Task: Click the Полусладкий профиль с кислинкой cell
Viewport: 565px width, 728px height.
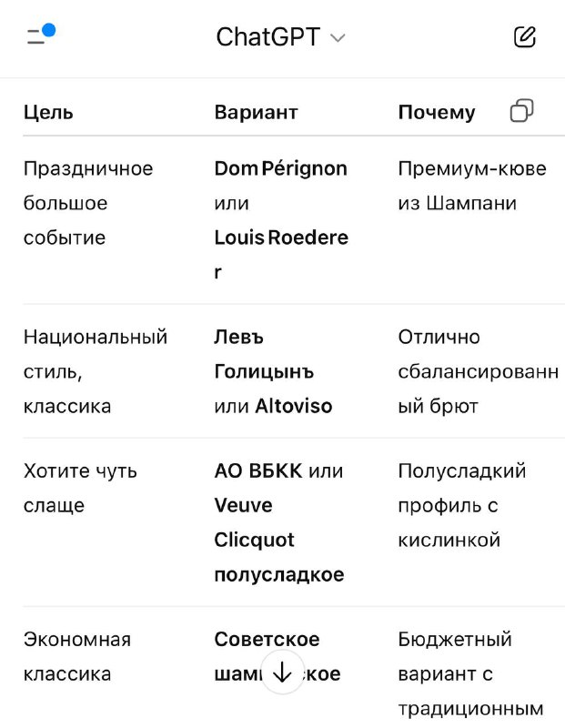Action: point(462,505)
